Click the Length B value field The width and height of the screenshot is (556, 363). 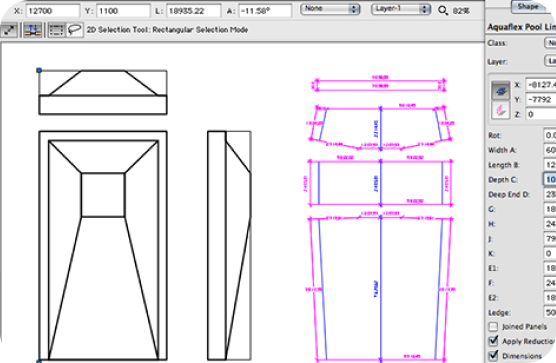point(550,165)
